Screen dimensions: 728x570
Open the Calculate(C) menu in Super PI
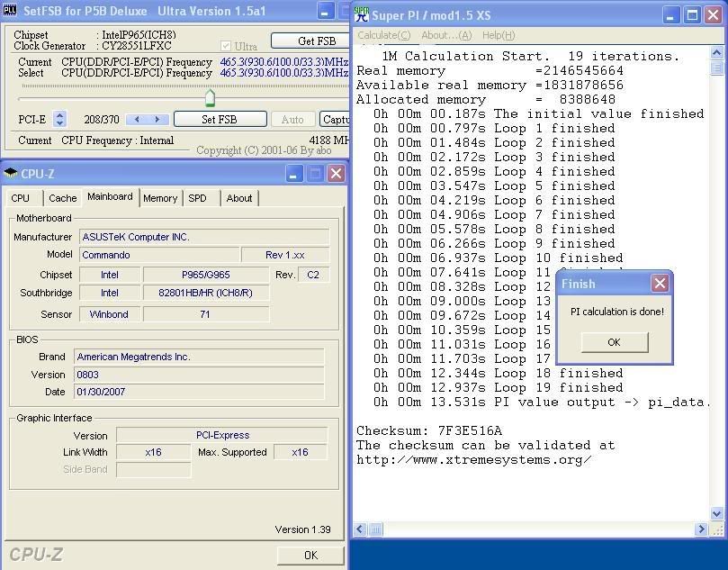(x=384, y=35)
